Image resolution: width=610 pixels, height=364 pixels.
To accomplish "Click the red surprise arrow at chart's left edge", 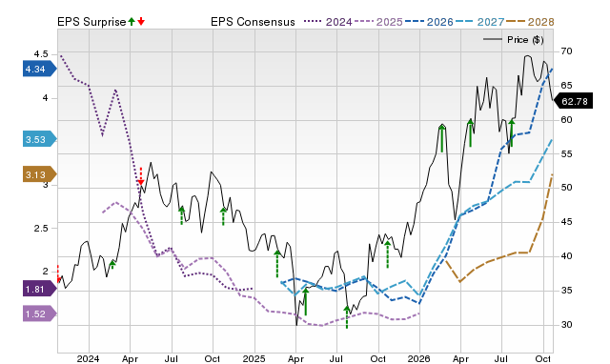I will 58,273.
